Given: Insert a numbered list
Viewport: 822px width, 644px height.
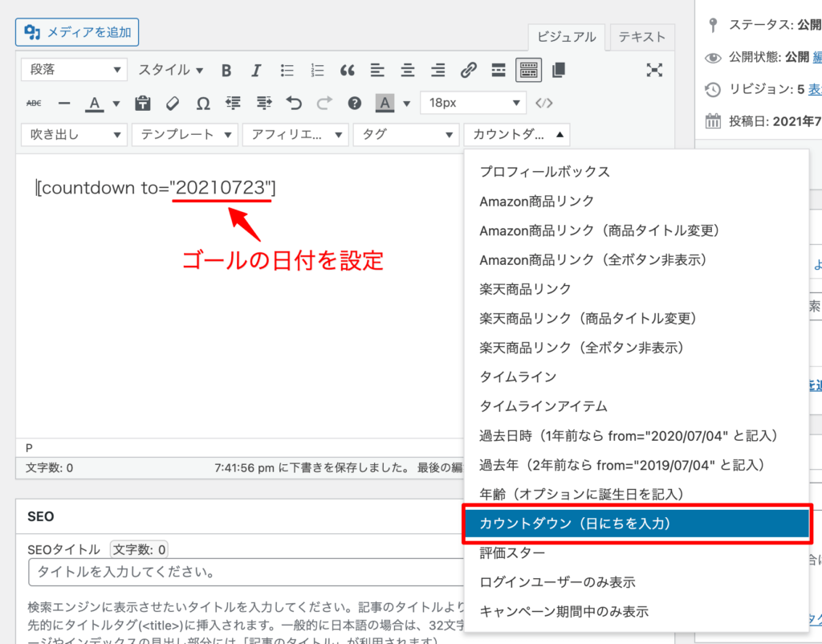Looking at the screenshot, I should [317, 71].
